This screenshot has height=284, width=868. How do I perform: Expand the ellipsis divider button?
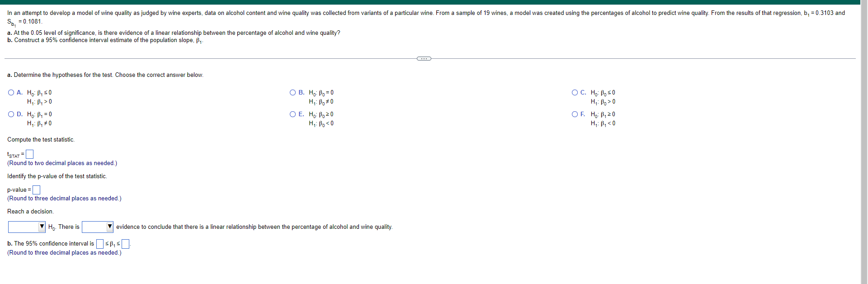point(424,58)
